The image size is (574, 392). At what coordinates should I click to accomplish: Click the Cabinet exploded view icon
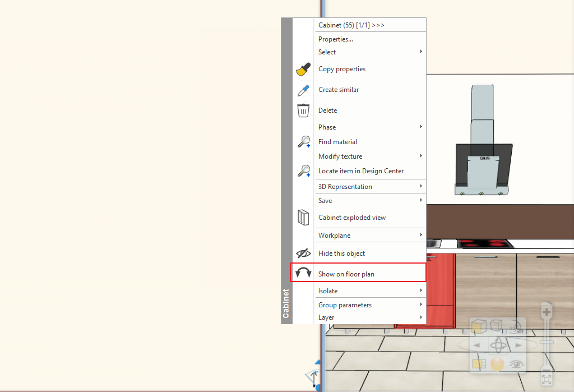303,218
